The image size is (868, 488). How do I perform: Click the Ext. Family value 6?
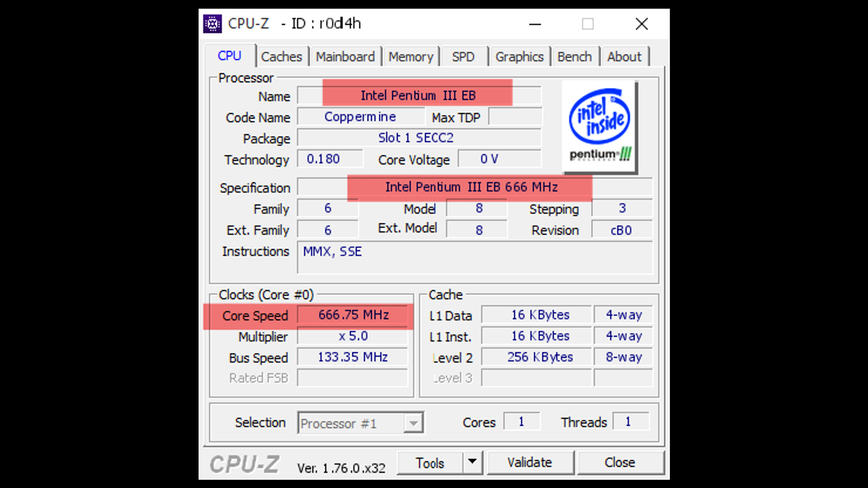328,230
